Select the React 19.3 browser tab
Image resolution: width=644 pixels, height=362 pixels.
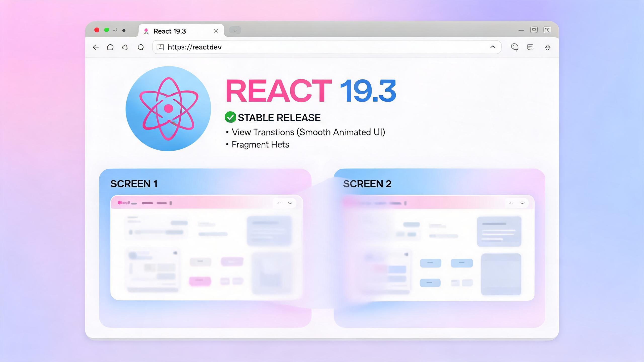(x=181, y=31)
